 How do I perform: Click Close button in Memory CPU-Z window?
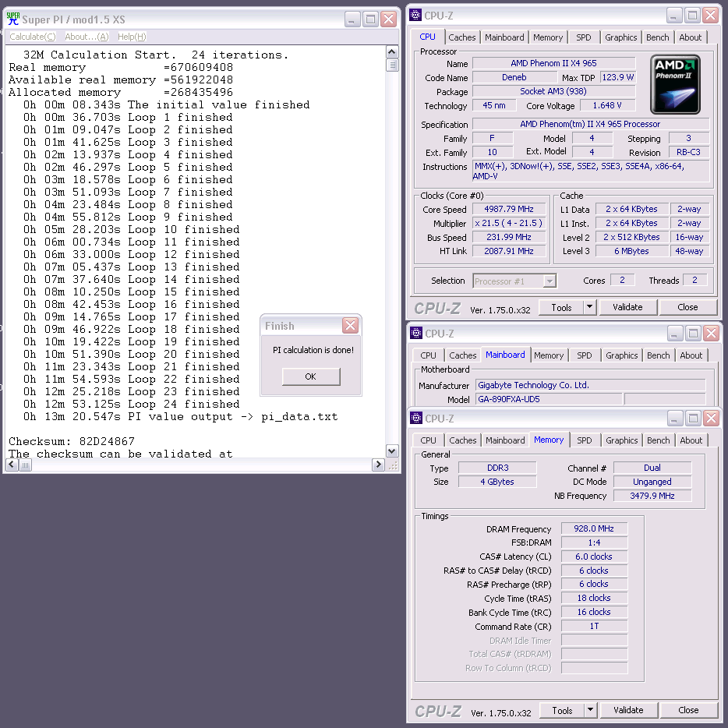click(688, 710)
